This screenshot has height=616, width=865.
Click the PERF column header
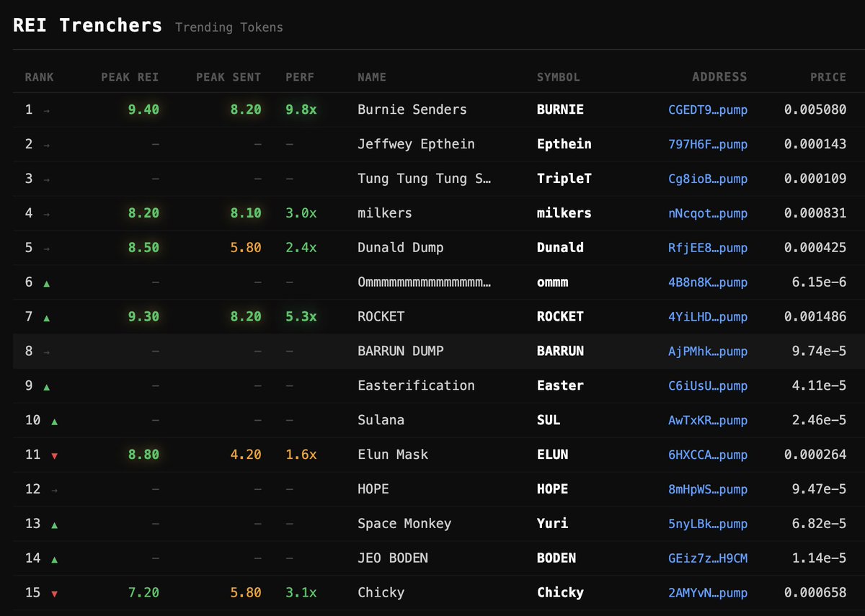click(300, 77)
